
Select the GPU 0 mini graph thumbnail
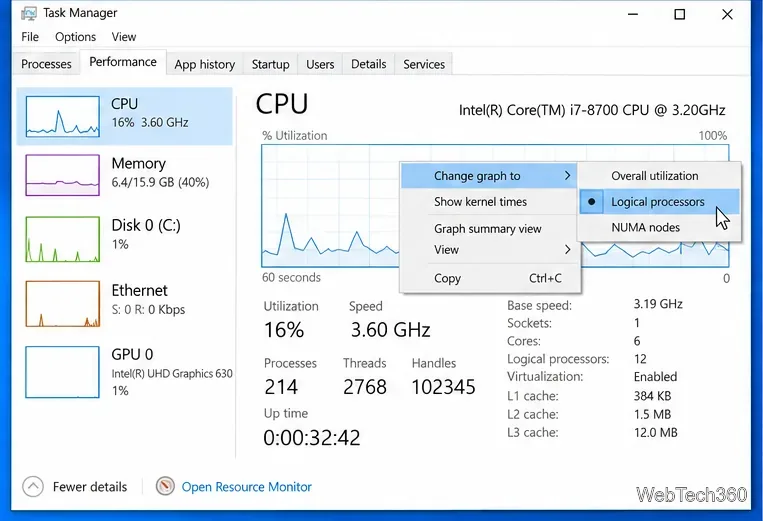pyautogui.click(x=62, y=372)
